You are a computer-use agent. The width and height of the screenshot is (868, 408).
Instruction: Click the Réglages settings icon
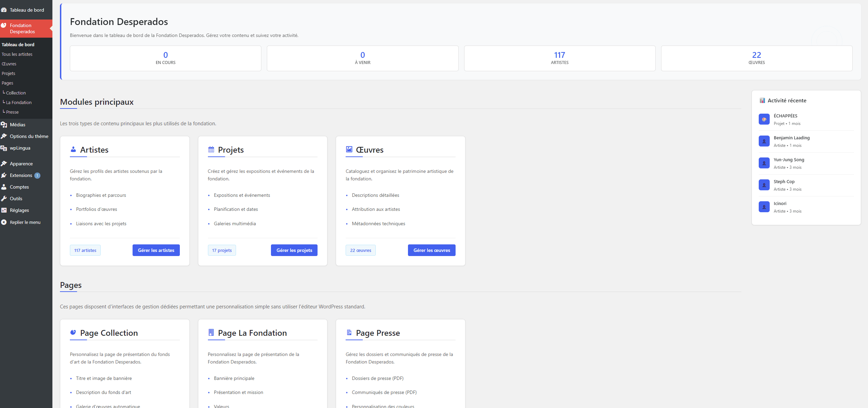pyautogui.click(x=4, y=210)
